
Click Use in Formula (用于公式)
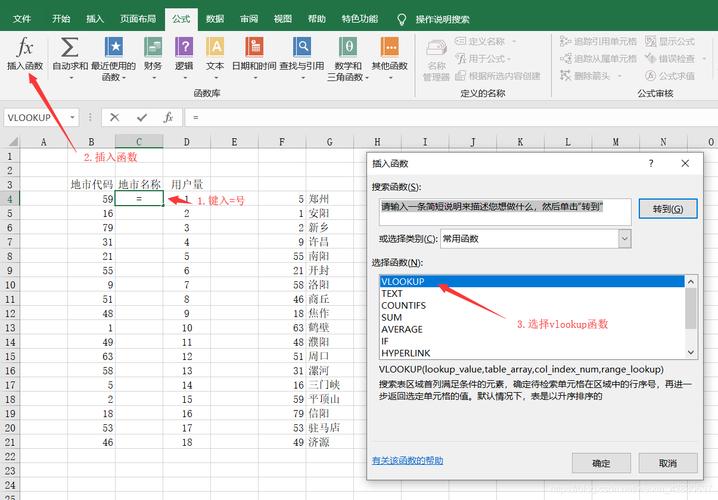coord(483,59)
